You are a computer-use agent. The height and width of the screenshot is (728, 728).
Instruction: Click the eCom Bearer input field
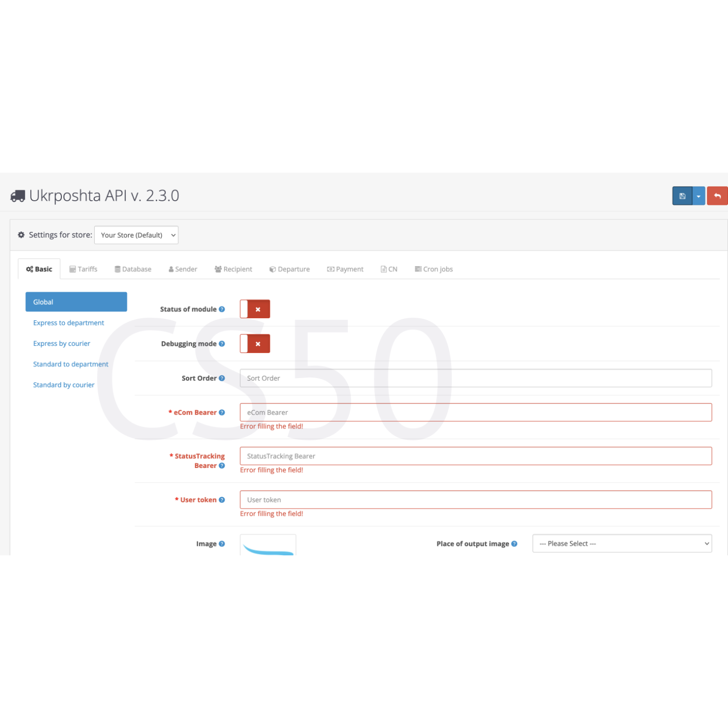475,412
